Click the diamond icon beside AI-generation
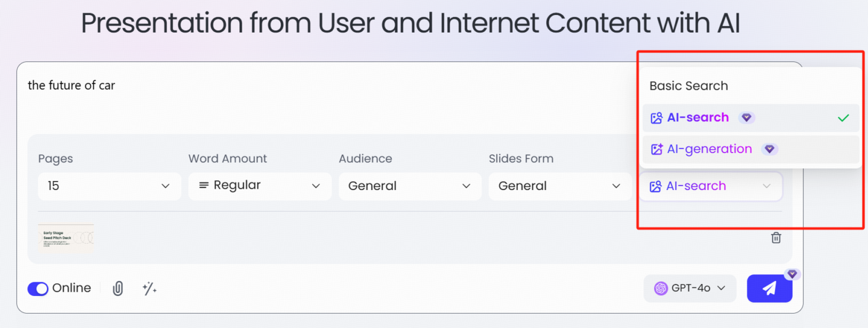The height and width of the screenshot is (328, 868). coord(770,149)
